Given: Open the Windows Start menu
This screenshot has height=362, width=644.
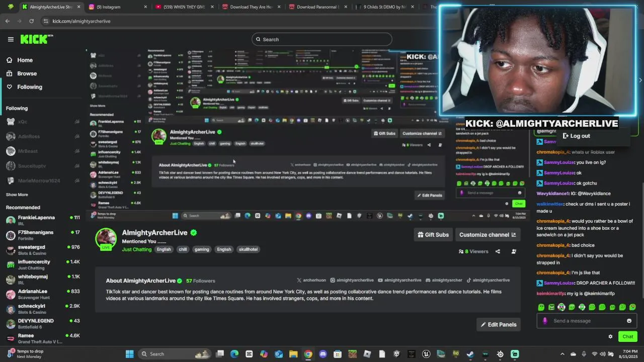Looking at the screenshot, I should pyautogui.click(x=129, y=354).
